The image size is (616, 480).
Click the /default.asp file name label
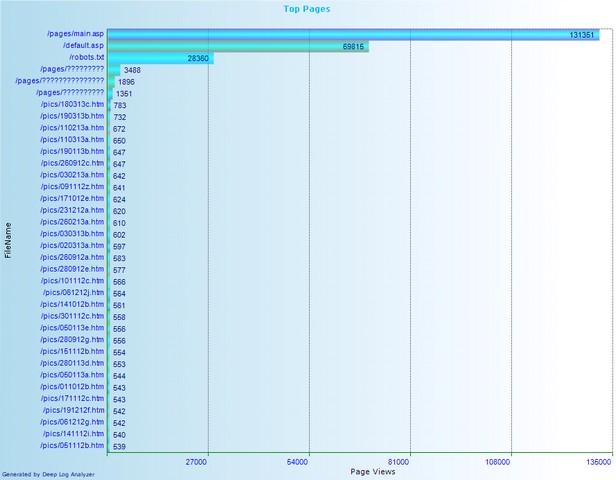click(x=82, y=46)
